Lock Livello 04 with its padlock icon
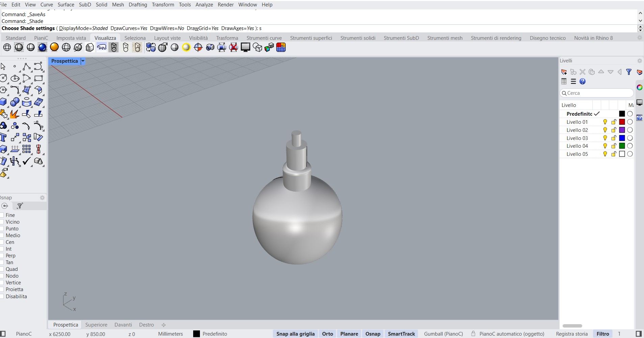Screen dimensions: 644x338 tap(614, 146)
